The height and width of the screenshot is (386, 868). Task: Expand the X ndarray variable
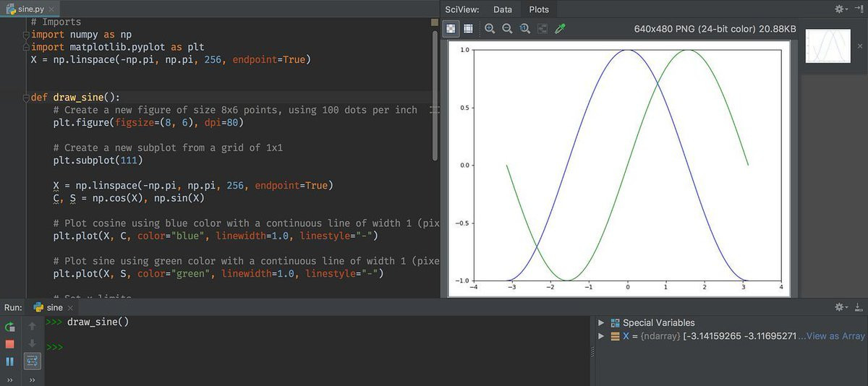[x=601, y=336]
